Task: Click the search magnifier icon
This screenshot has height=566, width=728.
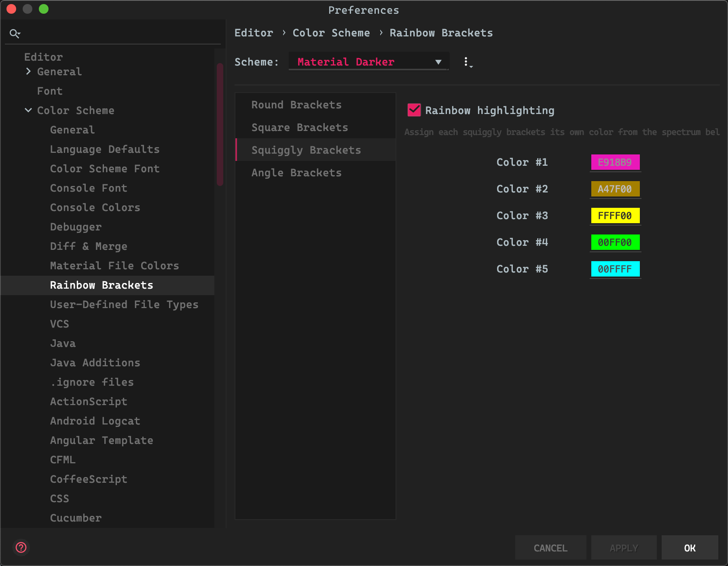Action: [15, 34]
